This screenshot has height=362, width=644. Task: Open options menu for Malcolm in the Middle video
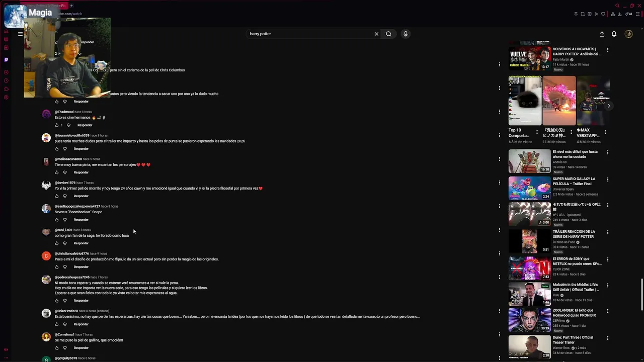607,286
